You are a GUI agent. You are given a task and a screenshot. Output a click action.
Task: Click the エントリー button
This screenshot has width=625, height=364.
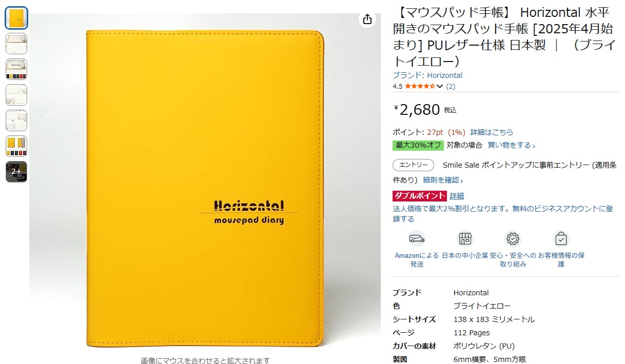tap(413, 165)
